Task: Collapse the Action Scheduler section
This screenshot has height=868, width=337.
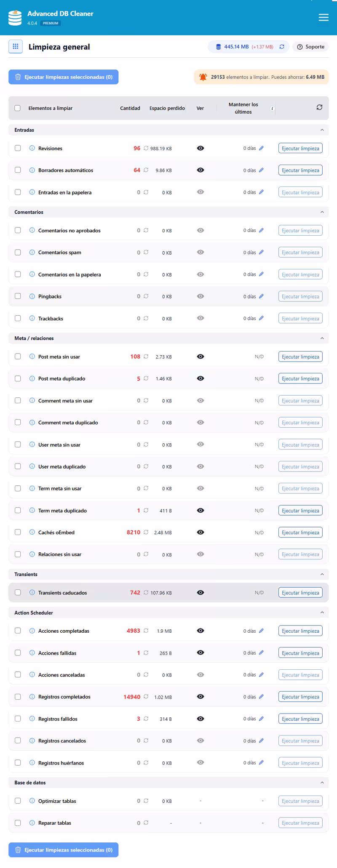Action: (x=322, y=612)
